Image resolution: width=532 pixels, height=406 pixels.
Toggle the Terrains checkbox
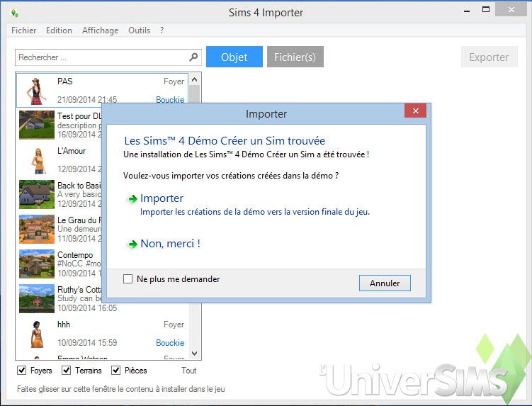click(66, 370)
